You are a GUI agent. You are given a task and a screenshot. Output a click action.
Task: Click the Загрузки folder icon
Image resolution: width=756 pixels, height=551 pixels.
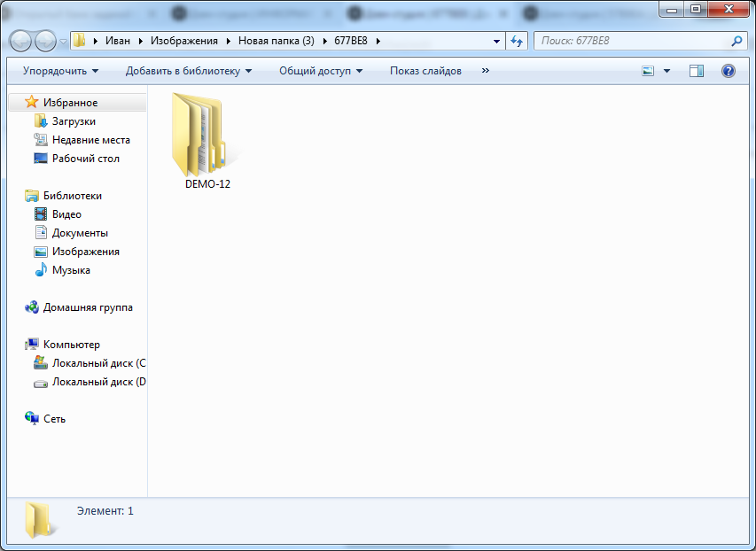coord(41,121)
